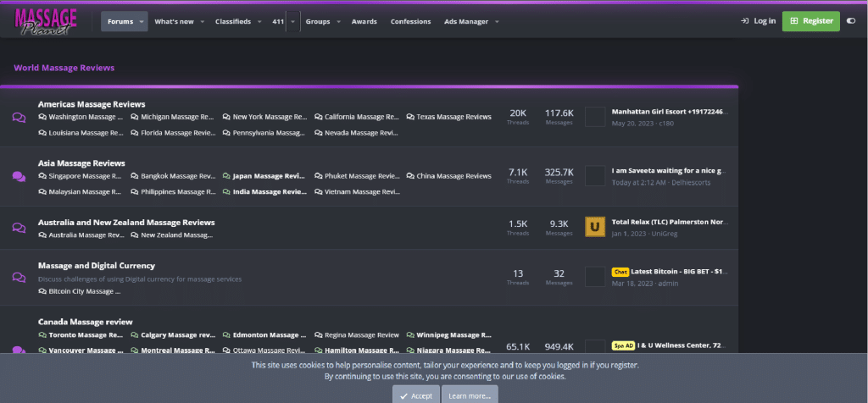Click the Singapore Massage subforum icon
Screen dimensions: 868x403
(x=42, y=176)
